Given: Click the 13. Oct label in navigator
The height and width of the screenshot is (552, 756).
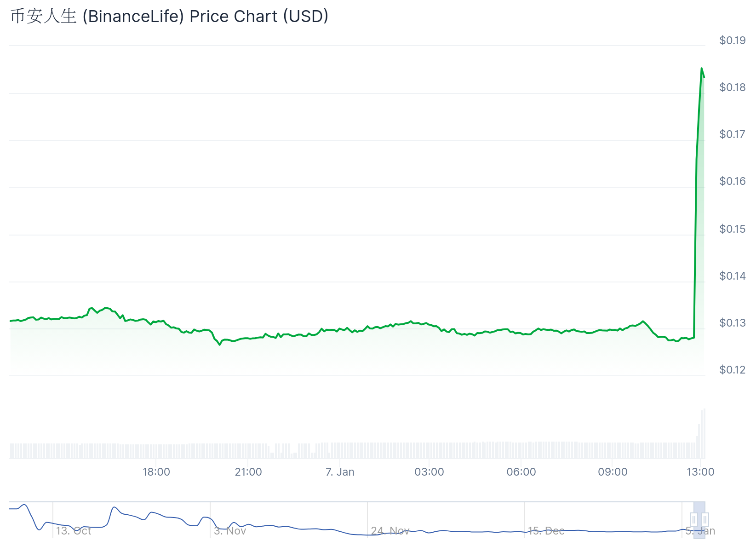Looking at the screenshot, I should 74,531.
